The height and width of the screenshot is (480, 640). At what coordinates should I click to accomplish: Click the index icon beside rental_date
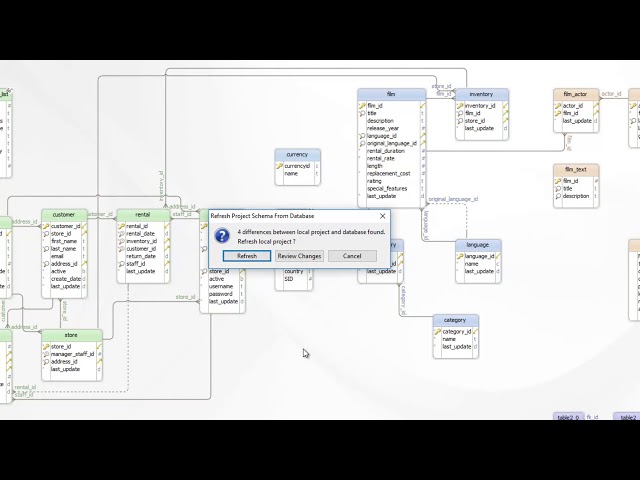click(x=121, y=233)
